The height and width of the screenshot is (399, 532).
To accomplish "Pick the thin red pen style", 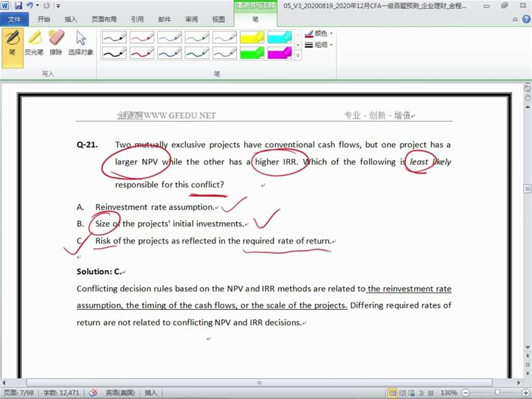I will [142, 37].
